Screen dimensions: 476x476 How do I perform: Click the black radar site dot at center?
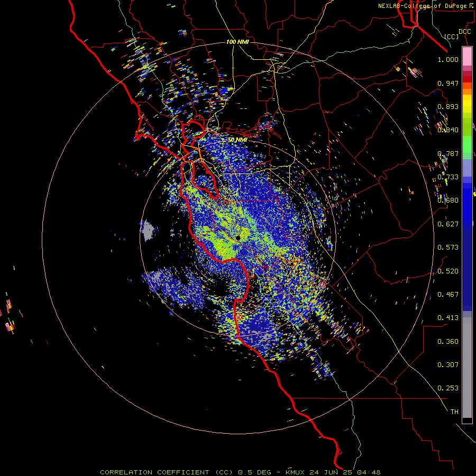click(x=238, y=237)
